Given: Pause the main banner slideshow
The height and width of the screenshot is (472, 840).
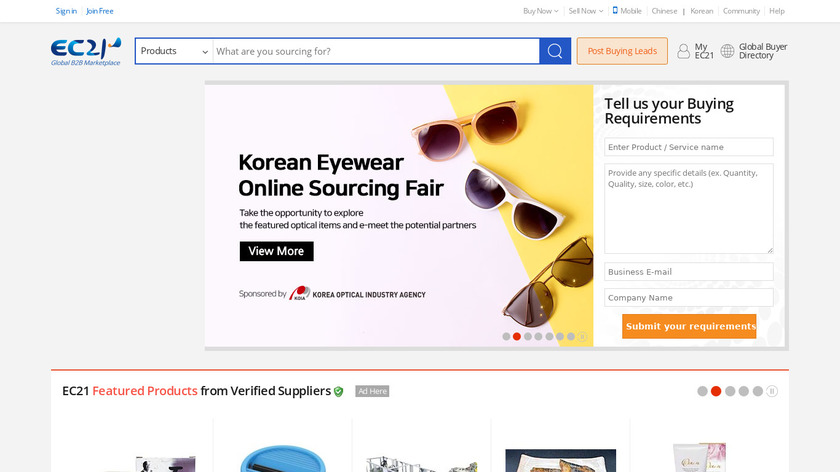Looking at the screenshot, I should 582,336.
